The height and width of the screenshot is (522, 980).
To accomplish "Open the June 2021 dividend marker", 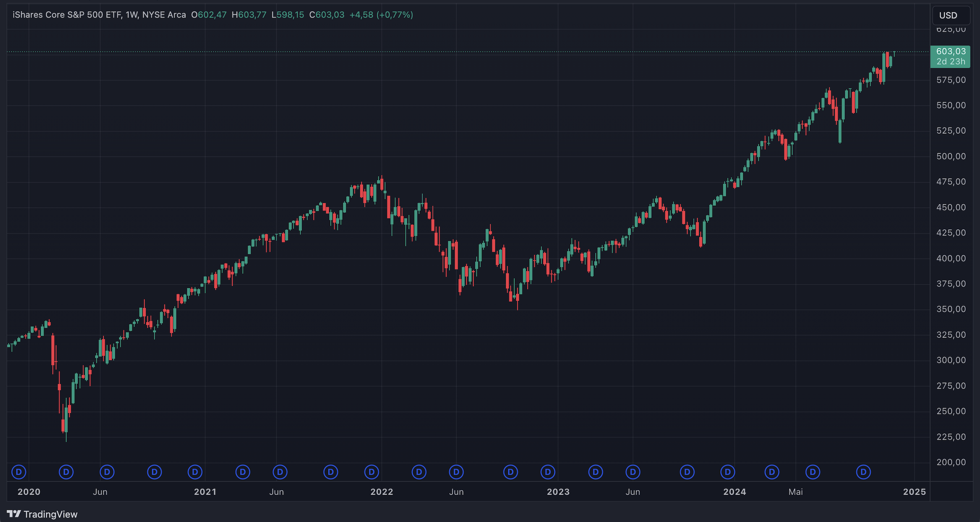I will pyautogui.click(x=280, y=472).
